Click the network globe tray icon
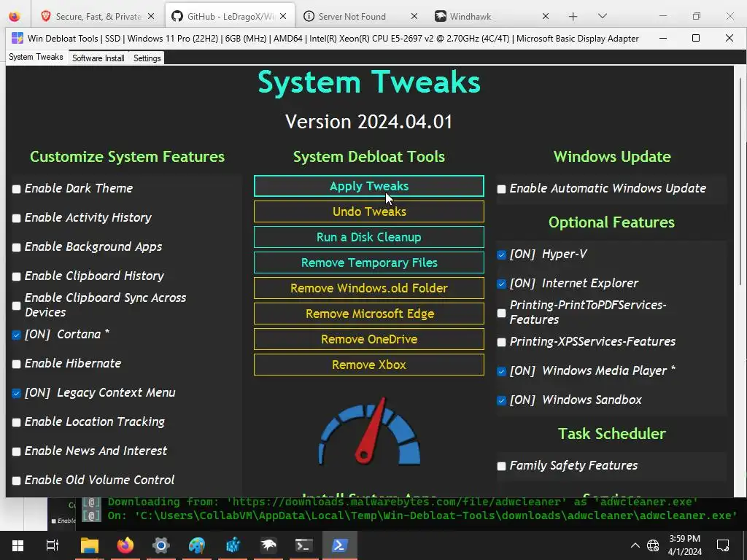Image resolution: width=747 pixels, height=560 pixels. point(653,545)
